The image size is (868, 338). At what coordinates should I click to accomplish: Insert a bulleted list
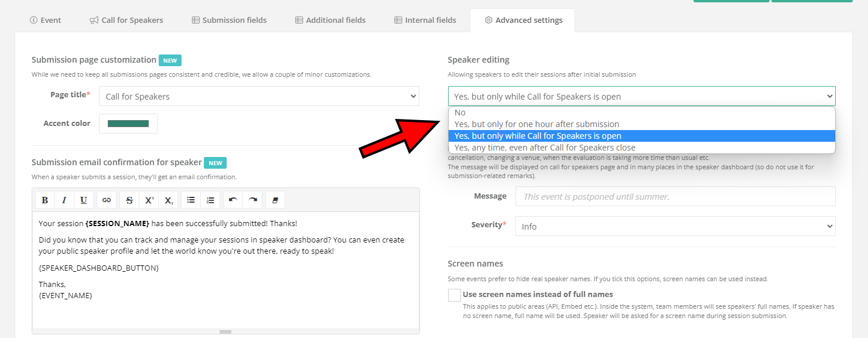click(x=191, y=200)
